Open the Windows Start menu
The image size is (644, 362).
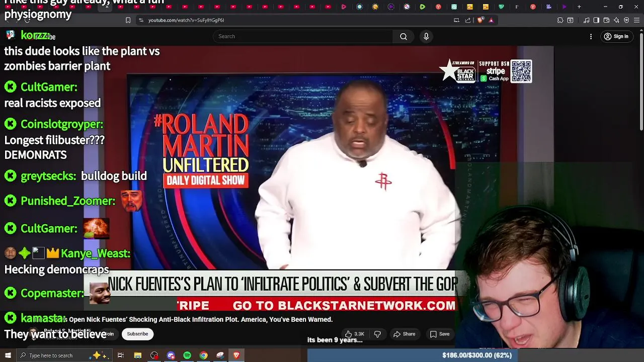pyautogui.click(x=8, y=355)
